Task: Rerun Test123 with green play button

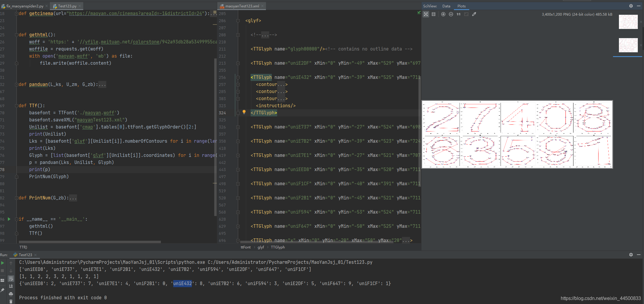Action: click(3, 263)
